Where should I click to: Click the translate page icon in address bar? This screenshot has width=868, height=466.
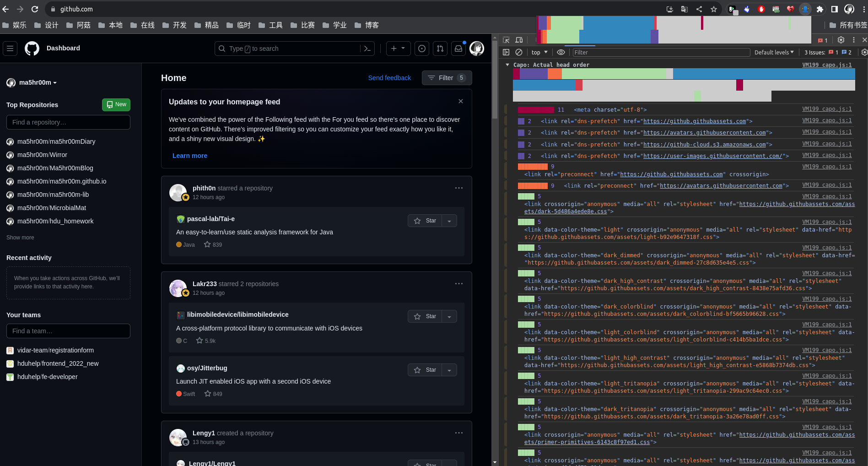[x=685, y=9]
